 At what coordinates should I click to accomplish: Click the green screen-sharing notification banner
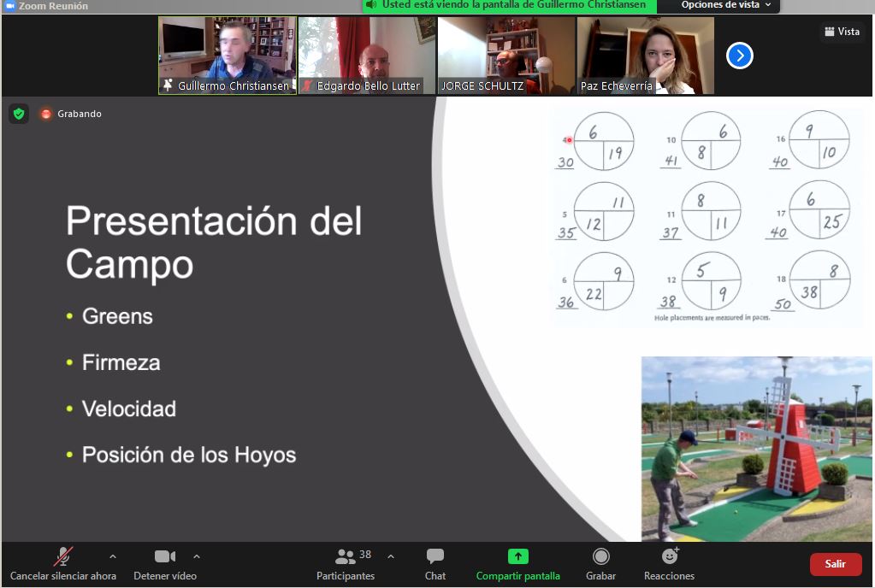(x=510, y=5)
